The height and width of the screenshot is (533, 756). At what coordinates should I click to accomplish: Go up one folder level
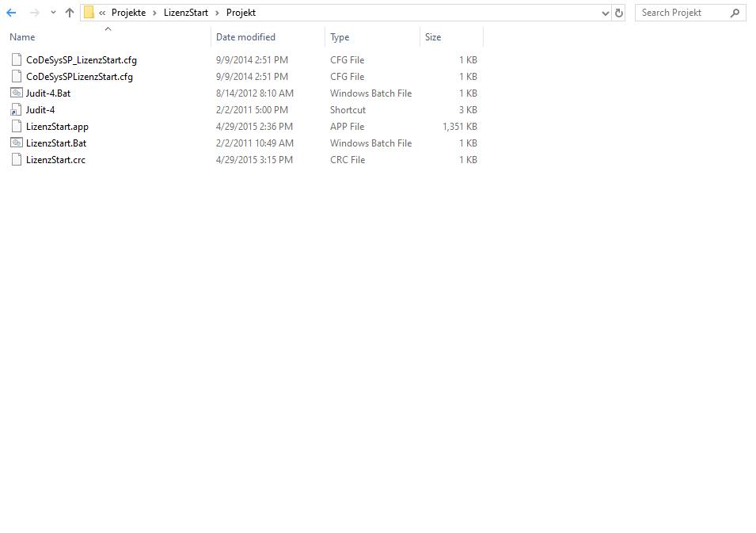[x=70, y=13]
